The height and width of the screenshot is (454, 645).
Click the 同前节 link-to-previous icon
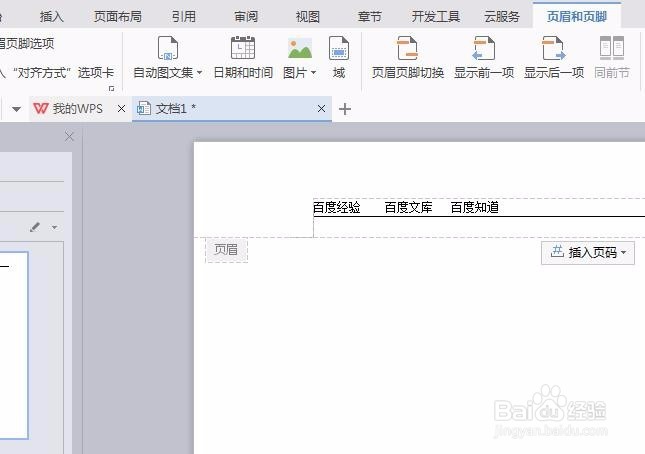coord(612,48)
